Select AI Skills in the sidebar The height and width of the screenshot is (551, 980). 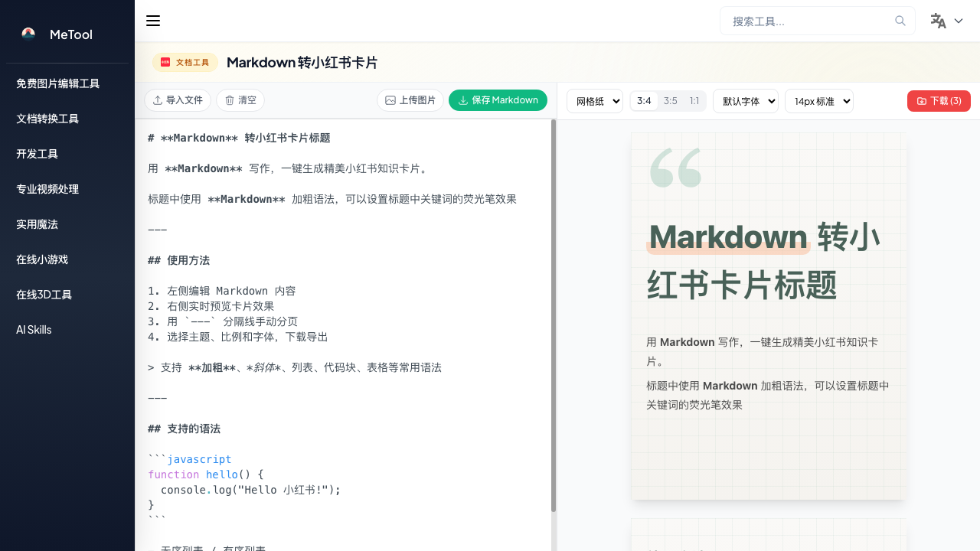pyautogui.click(x=34, y=330)
